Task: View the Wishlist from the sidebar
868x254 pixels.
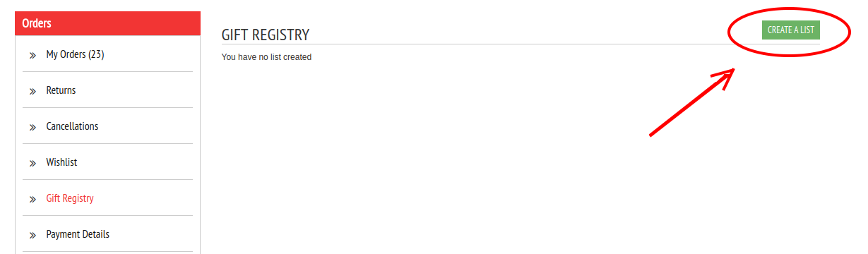Action: pyautogui.click(x=107, y=162)
